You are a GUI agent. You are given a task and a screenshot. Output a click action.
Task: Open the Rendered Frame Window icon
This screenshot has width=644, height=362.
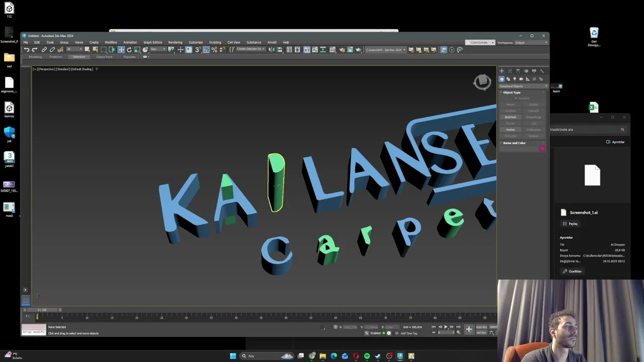(x=350, y=49)
